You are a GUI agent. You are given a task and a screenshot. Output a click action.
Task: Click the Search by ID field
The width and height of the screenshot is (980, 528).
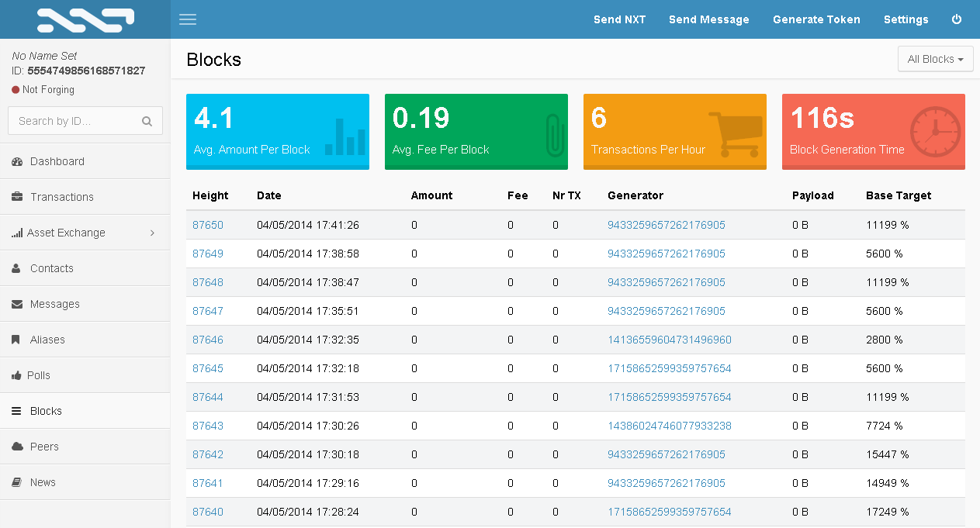point(76,121)
